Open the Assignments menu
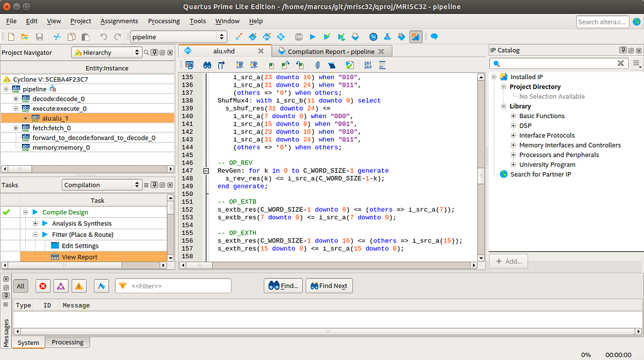 [119, 21]
